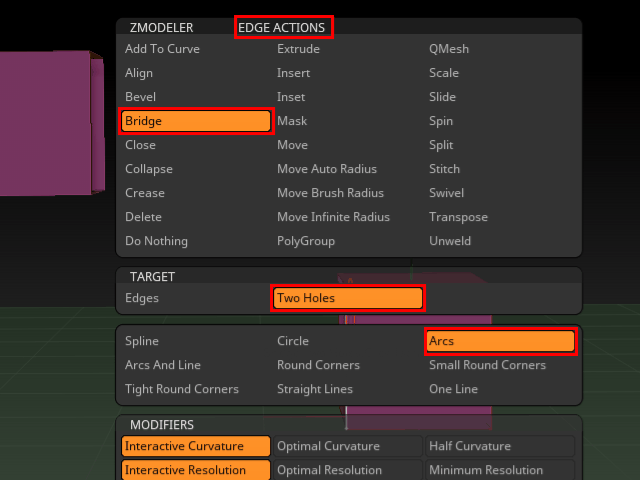This screenshot has width=640, height=480.
Task: Select the Unweld action
Action: pyautogui.click(x=451, y=241)
